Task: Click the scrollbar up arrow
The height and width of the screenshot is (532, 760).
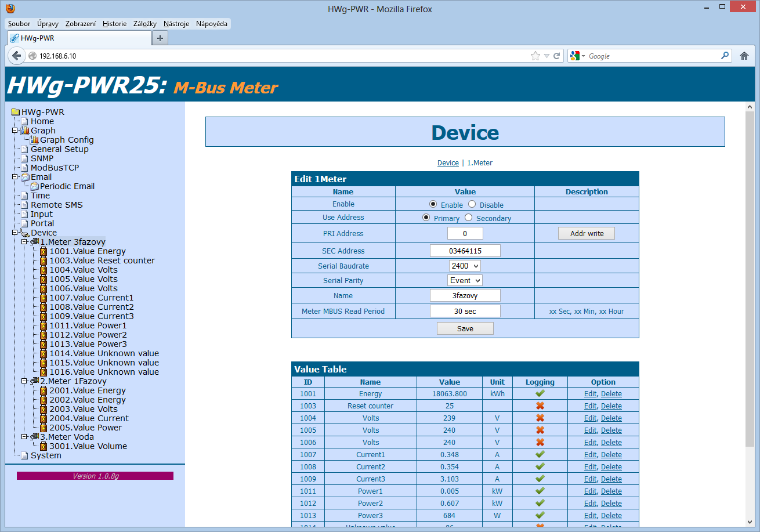Action: [x=749, y=107]
